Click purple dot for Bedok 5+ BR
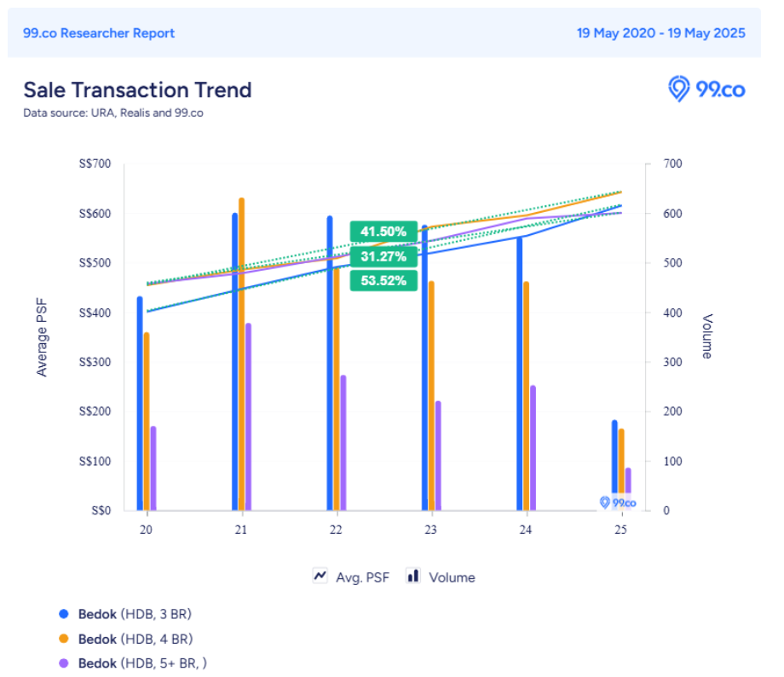784x677 pixels. [x=63, y=663]
